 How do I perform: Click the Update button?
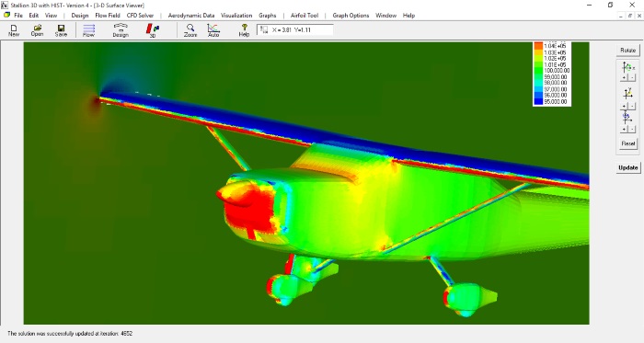click(628, 167)
